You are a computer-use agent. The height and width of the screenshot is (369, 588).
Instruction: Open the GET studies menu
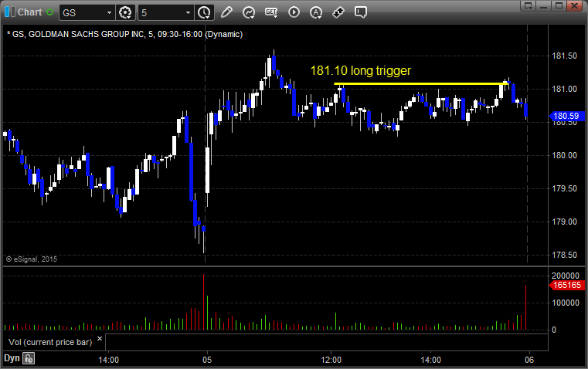click(271, 12)
